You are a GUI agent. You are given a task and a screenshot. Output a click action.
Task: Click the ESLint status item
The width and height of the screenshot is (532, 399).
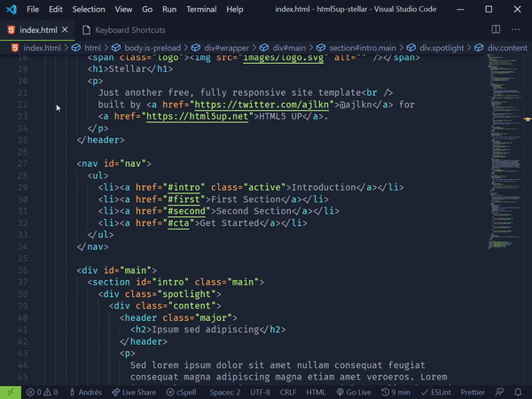(436, 392)
